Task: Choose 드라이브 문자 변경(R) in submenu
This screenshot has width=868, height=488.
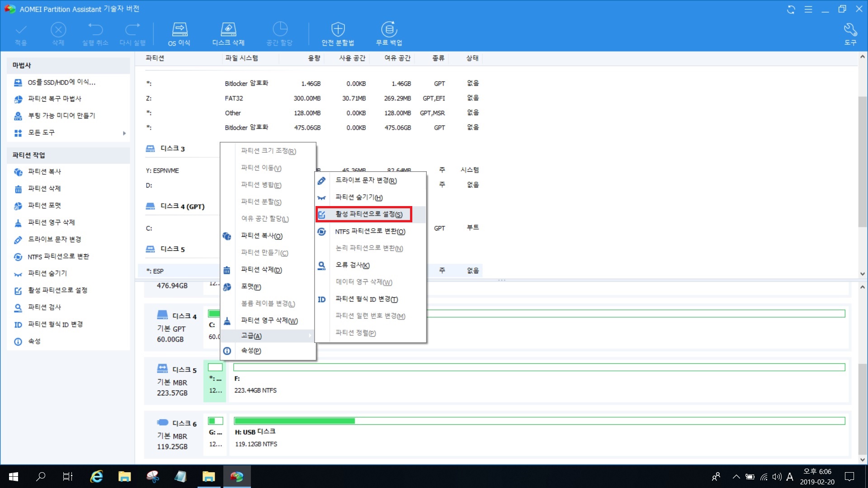Action: tap(370, 180)
